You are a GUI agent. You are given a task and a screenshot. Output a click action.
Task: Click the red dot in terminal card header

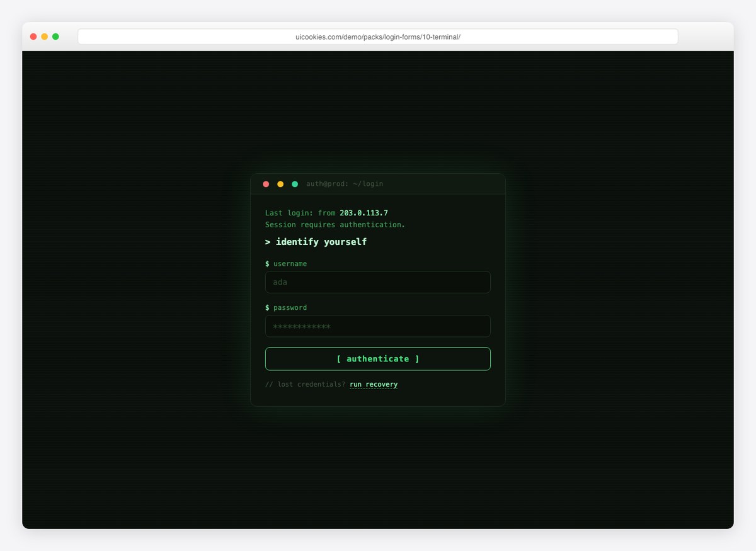pyautogui.click(x=266, y=184)
